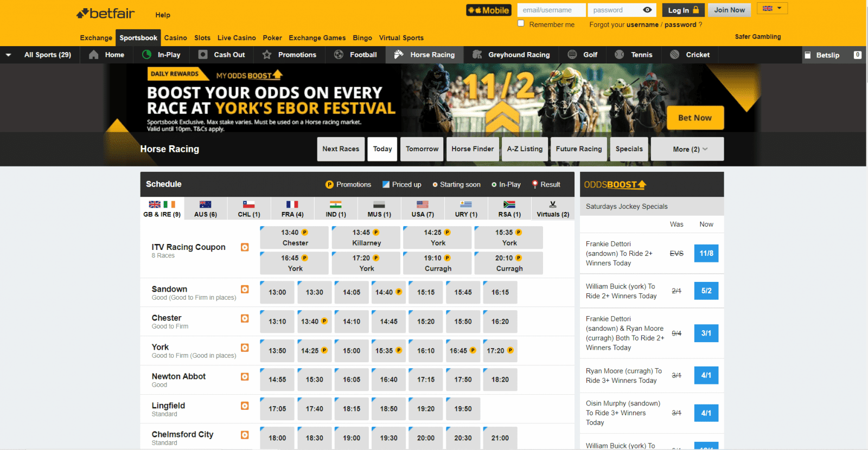Show password with the eye icon
The image size is (868, 450).
tap(647, 10)
